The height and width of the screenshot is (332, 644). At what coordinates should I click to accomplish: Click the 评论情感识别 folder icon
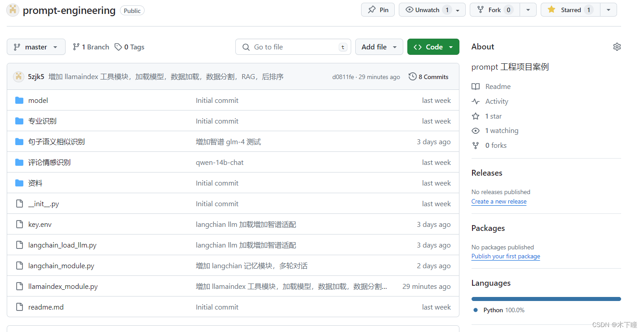pyautogui.click(x=19, y=162)
